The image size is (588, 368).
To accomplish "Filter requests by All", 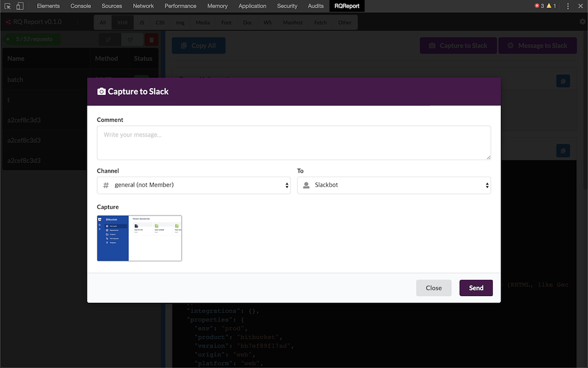I will pos(103,22).
